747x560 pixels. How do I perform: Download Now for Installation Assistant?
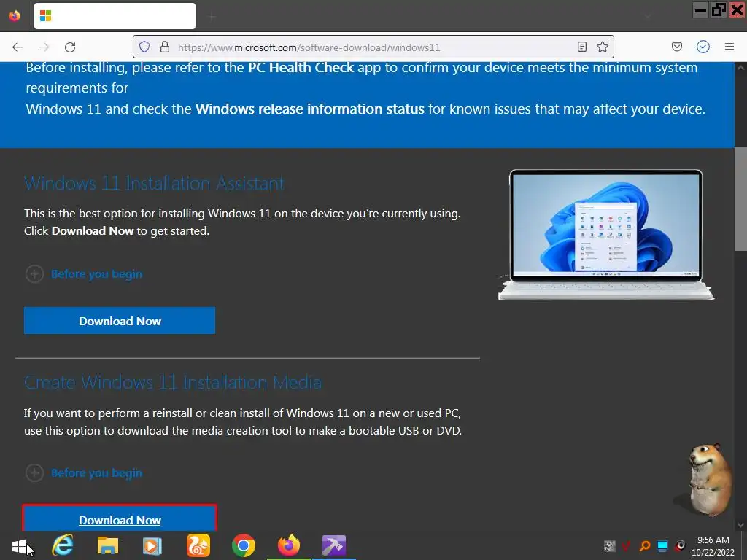click(120, 321)
